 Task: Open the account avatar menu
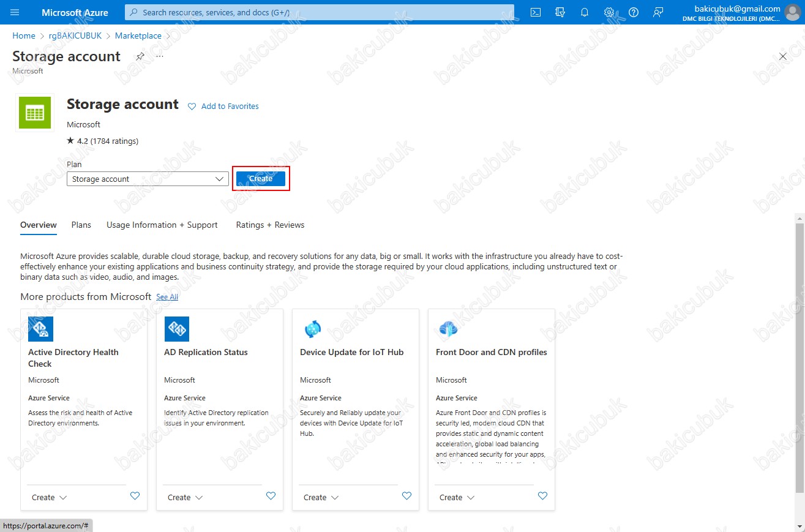tap(793, 12)
